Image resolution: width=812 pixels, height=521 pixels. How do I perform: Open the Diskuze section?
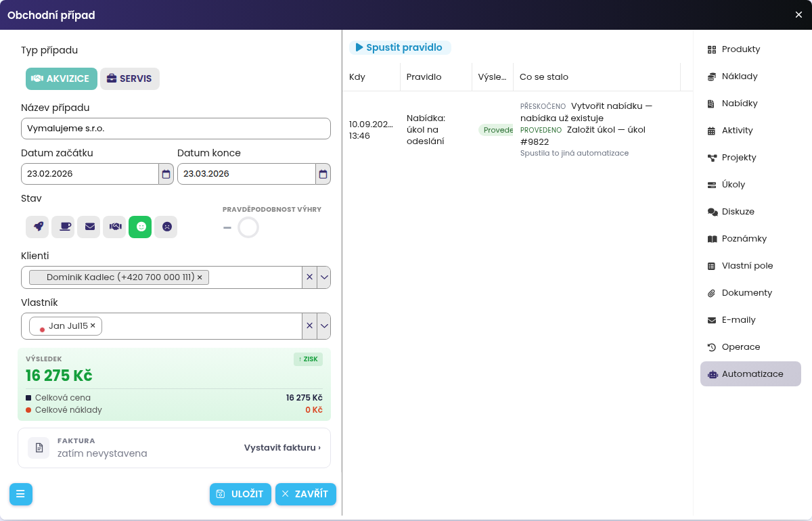750,212
